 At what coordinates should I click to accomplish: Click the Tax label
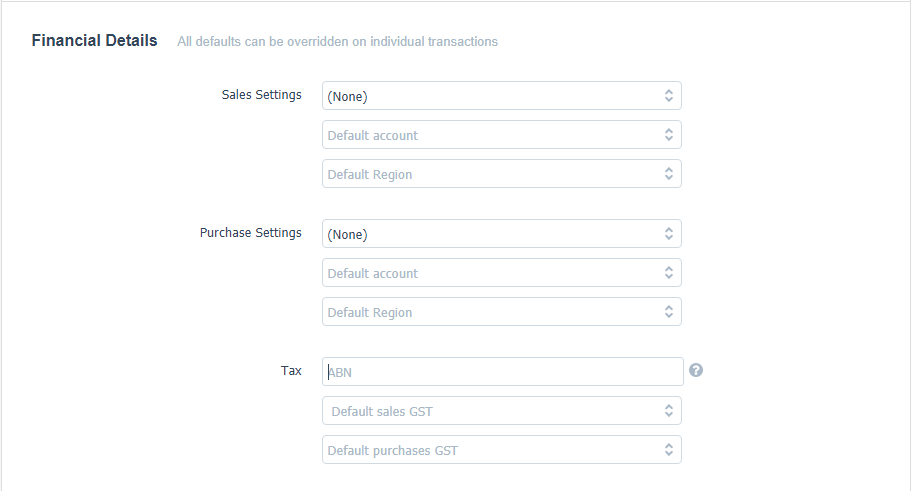tap(291, 371)
